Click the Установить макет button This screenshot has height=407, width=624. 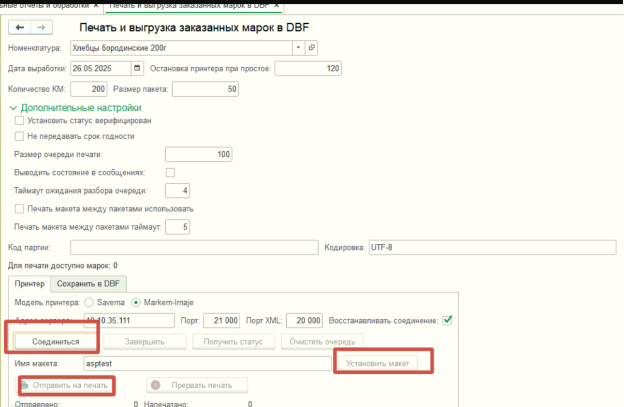(x=383, y=363)
